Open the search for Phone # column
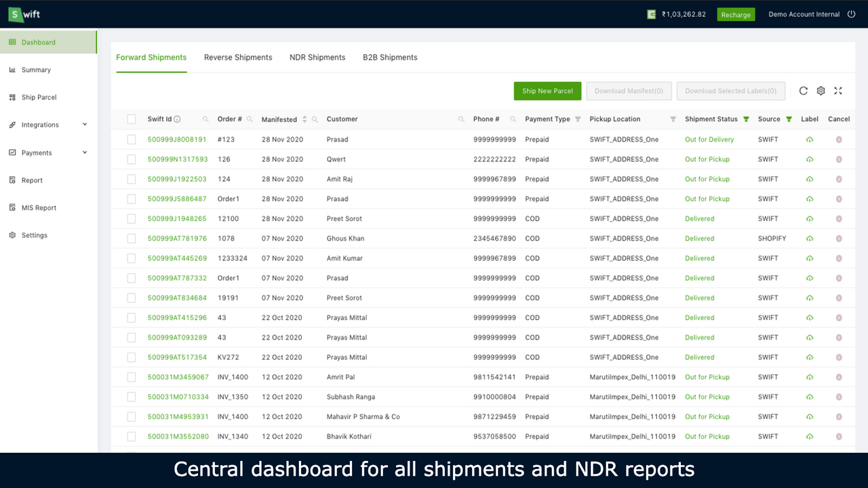This screenshot has width=868, height=488. click(x=513, y=119)
